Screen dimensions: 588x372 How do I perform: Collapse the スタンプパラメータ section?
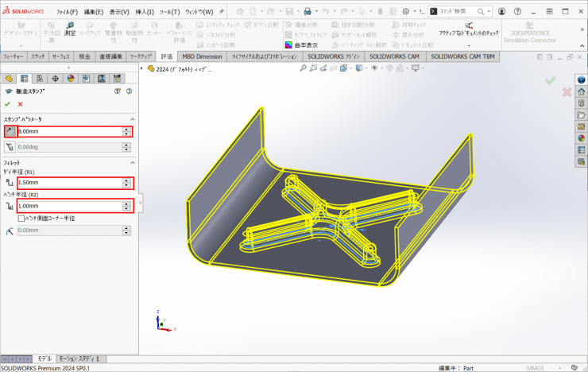pos(131,119)
